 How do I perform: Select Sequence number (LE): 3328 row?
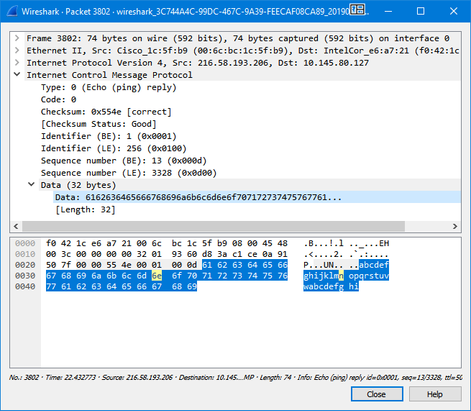(x=129, y=173)
